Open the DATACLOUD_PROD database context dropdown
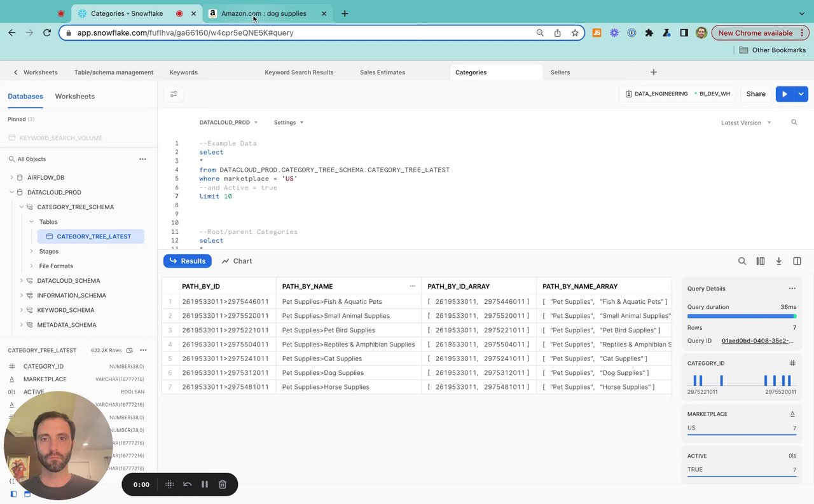This screenshot has height=504, width=814. click(228, 122)
